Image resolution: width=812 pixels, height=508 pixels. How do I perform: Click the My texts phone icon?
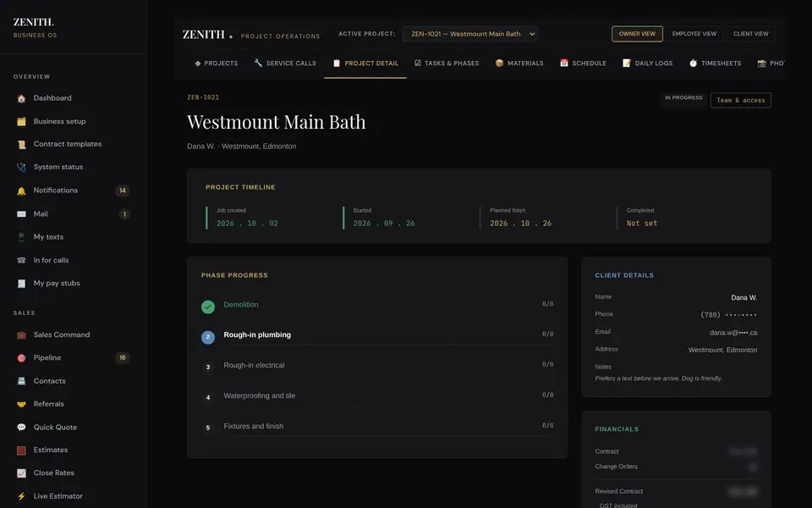pyautogui.click(x=21, y=237)
